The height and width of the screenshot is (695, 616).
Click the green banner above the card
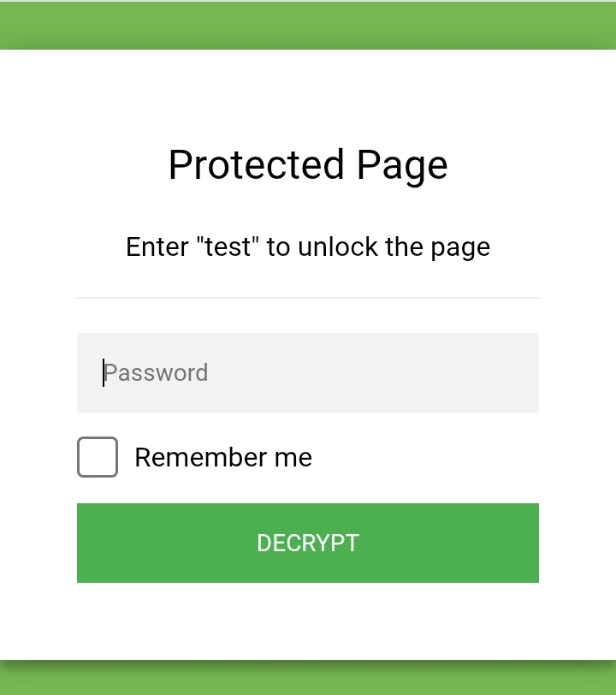[x=308, y=26]
